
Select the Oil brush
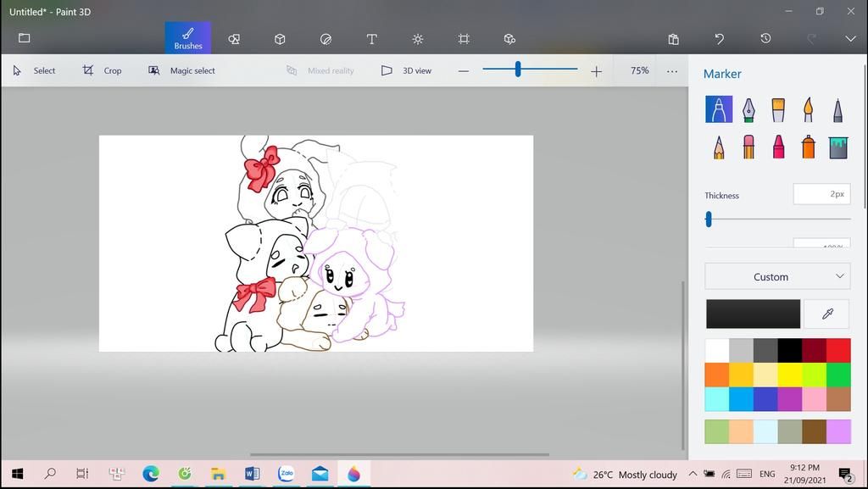point(778,109)
